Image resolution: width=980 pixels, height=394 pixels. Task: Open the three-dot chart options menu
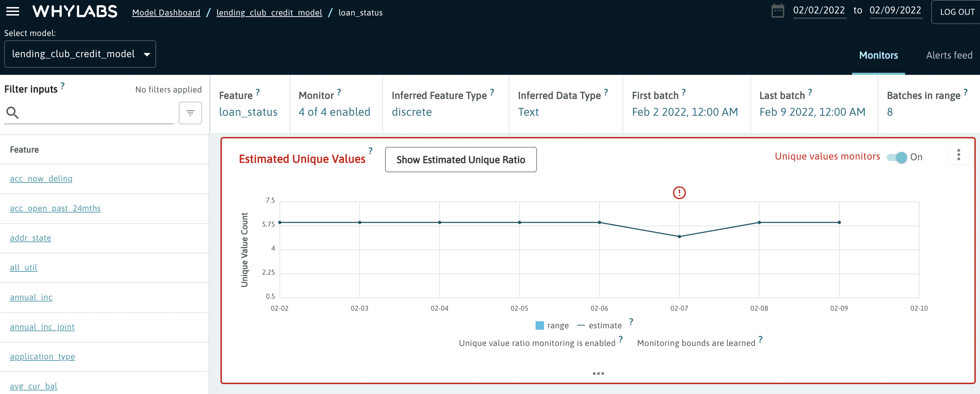(x=958, y=155)
